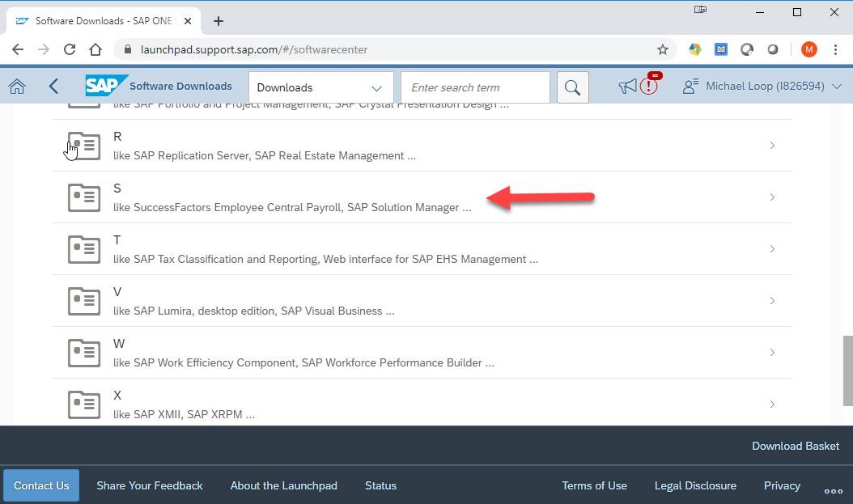853x504 pixels.
Task: Click the orange M profile avatar
Action: click(809, 49)
